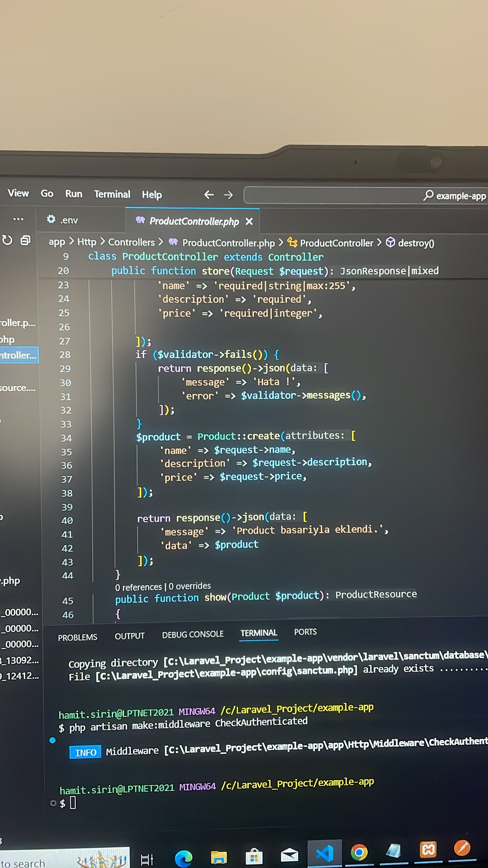Click the gear icon on .env tab

[51, 219]
